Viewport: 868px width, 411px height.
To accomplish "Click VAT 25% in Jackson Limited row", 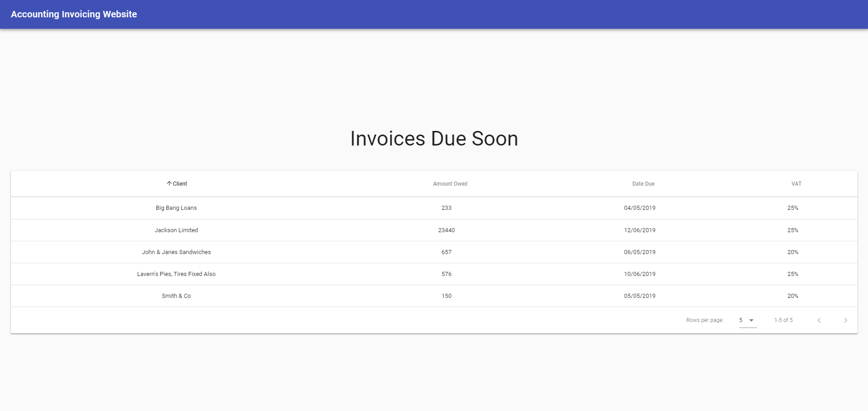I will pyautogui.click(x=793, y=230).
